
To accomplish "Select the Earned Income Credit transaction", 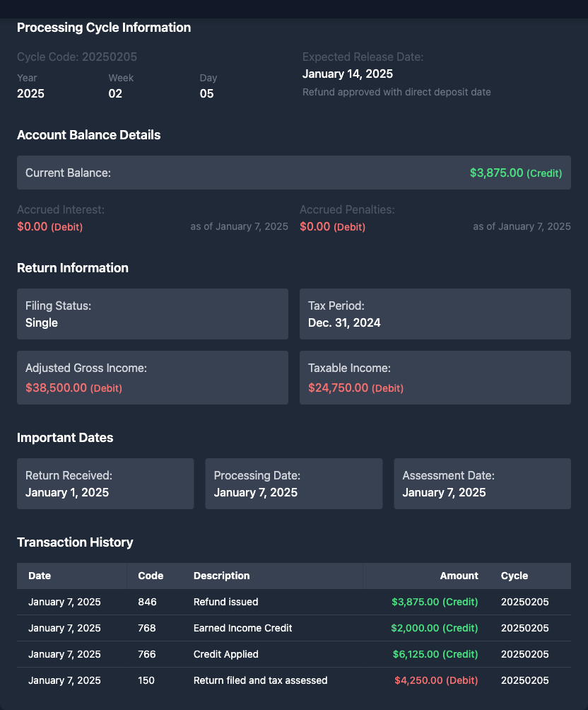I will coord(293,628).
